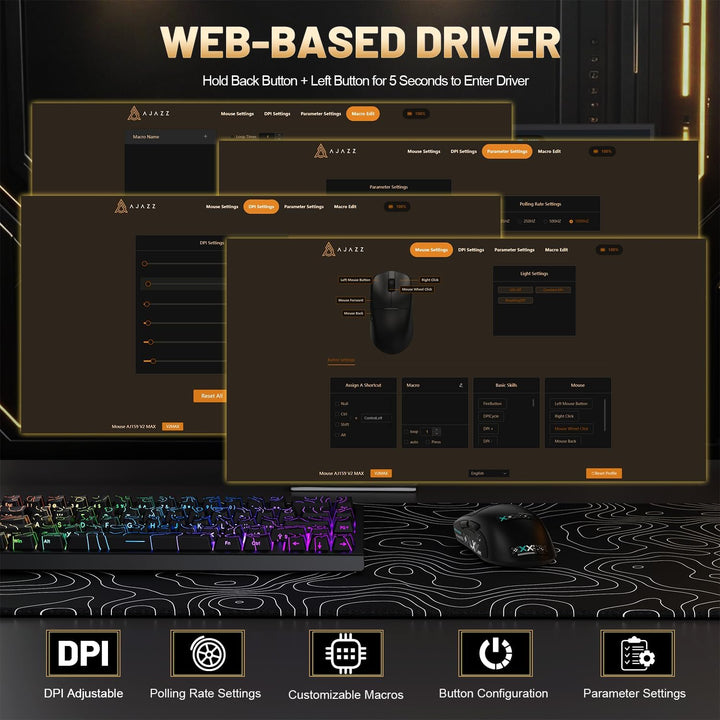Click the Left Mouse Button label on the mouse diagram

(x=354, y=280)
